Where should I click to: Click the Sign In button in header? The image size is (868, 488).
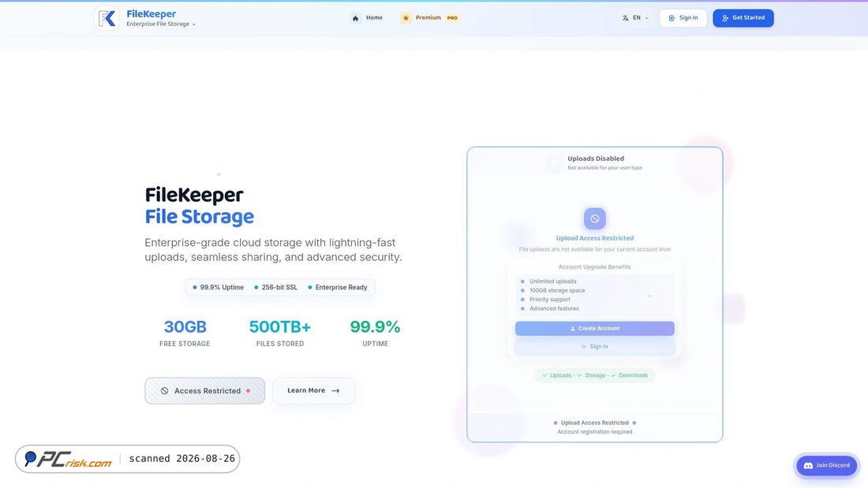tap(683, 17)
